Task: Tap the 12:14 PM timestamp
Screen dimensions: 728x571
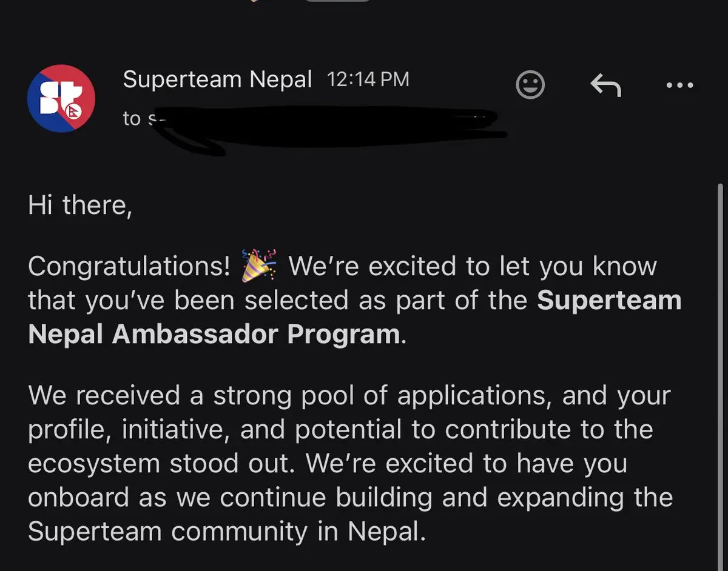Action: point(368,79)
